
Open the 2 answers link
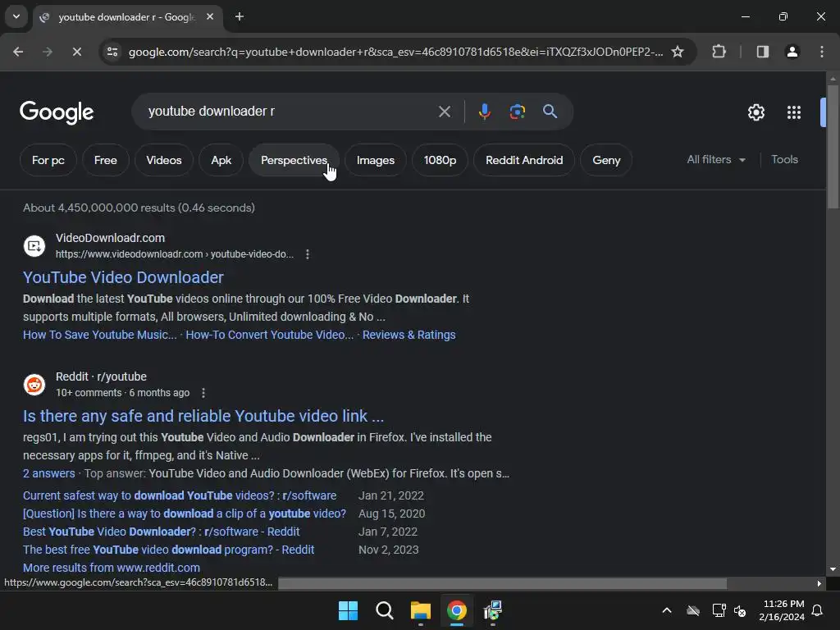tap(48, 473)
